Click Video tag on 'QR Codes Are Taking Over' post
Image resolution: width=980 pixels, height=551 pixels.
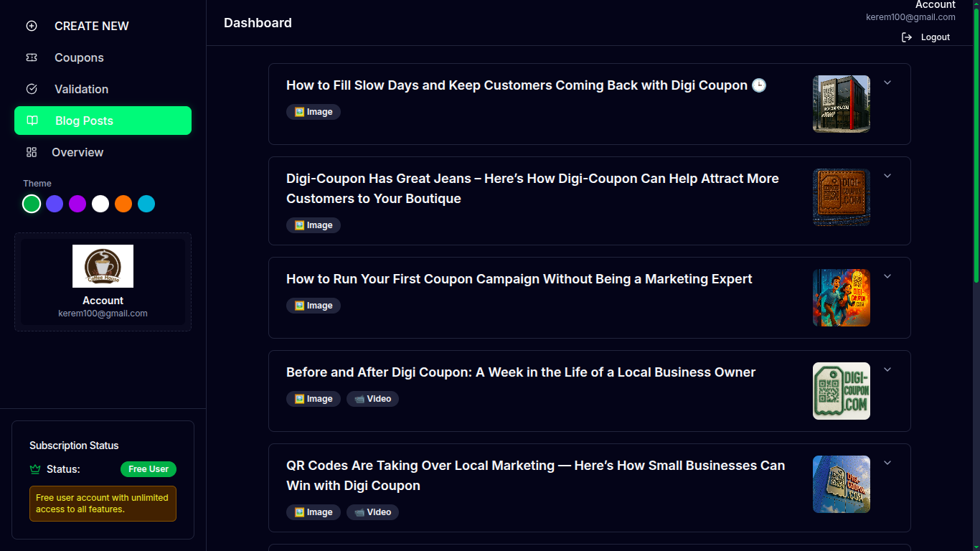372,512
